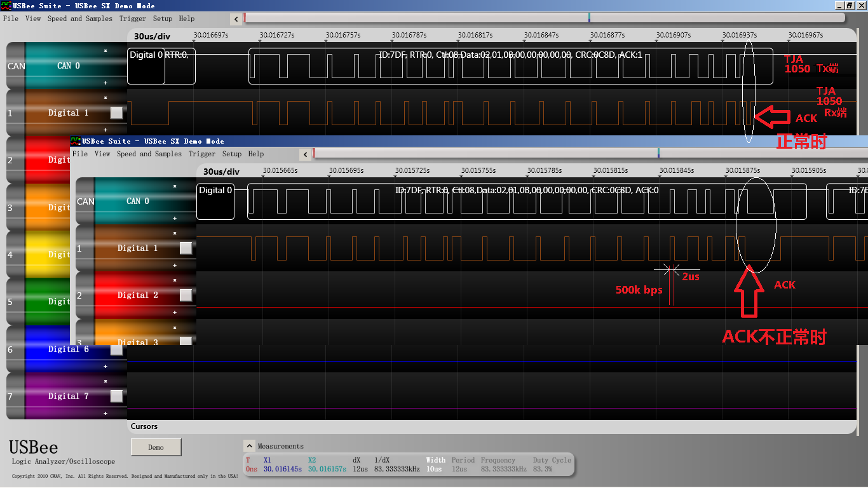Click the X1 cursor value 30.016145s

pyautogui.click(x=282, y=469)
